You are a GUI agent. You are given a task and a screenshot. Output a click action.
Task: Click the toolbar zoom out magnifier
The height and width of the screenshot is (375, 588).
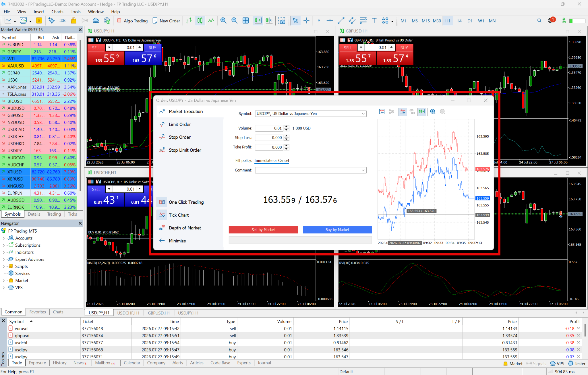(234, 21)
